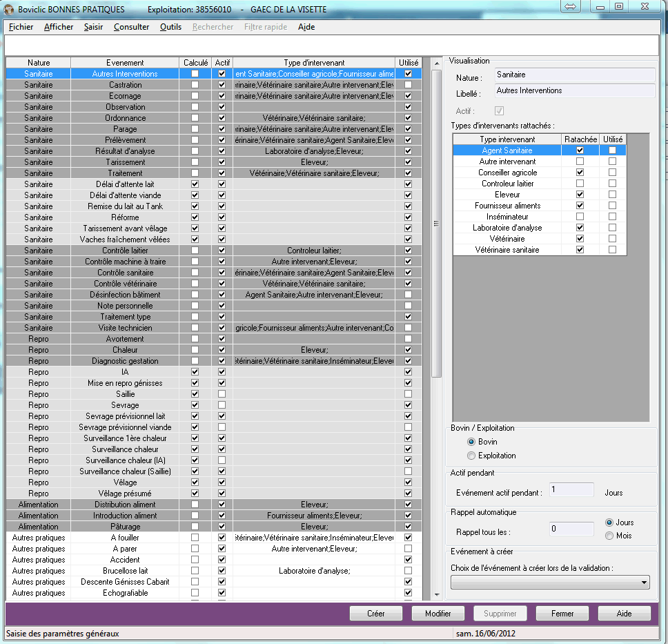This screenshot has height=644, width=668.
Task: Toggle Calculé checkbox for Castration row
Action: click(195, 84)
